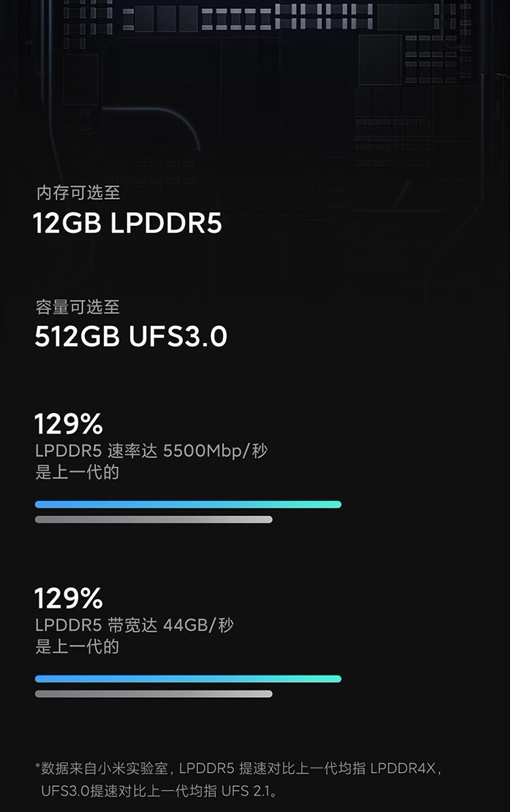Viewport: 510px width, 812px height.
Task: Click 是上一代的 under the 44GB/秒 line
Action: [x=77, y=647]
